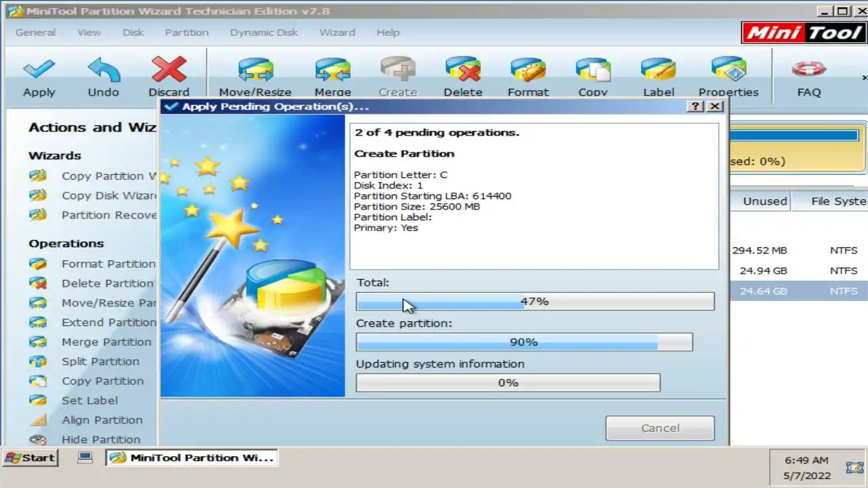Click the Delete partition toolbar icon

point(463,69)
